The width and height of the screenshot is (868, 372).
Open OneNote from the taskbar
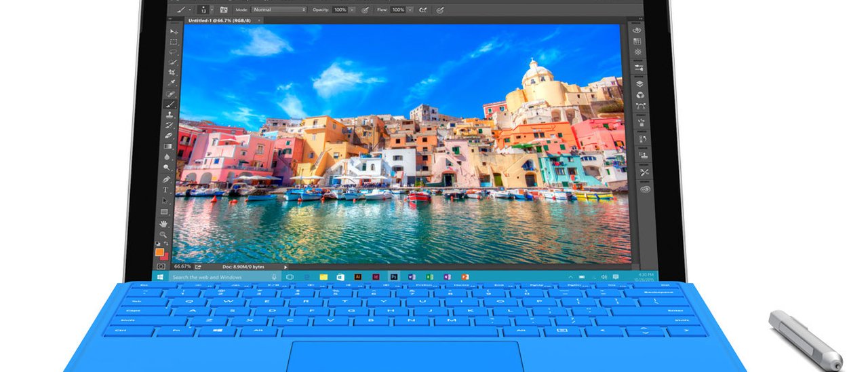447,277
